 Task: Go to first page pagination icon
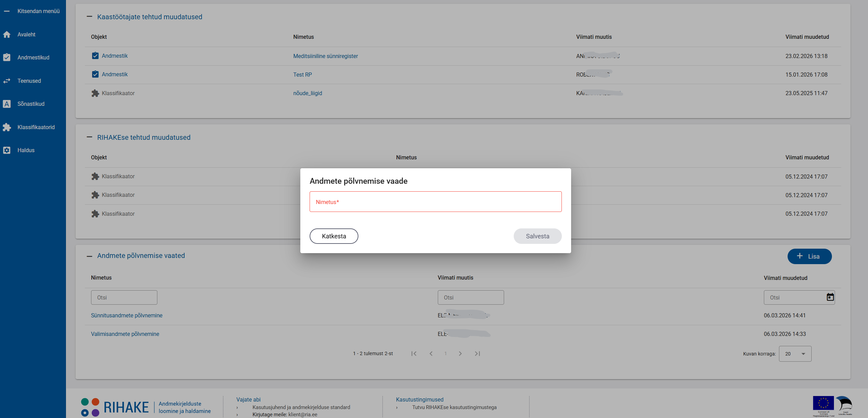[x=414, y=353]
